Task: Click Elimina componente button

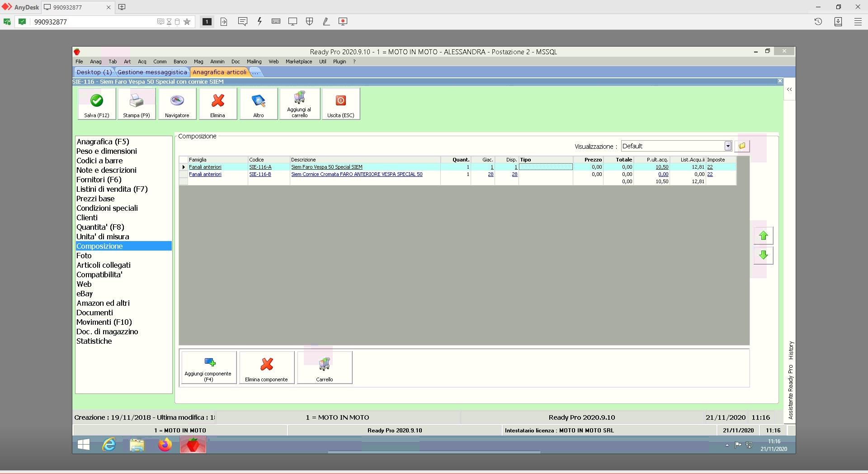Action: pyautogui.click(x=267, y=368)
